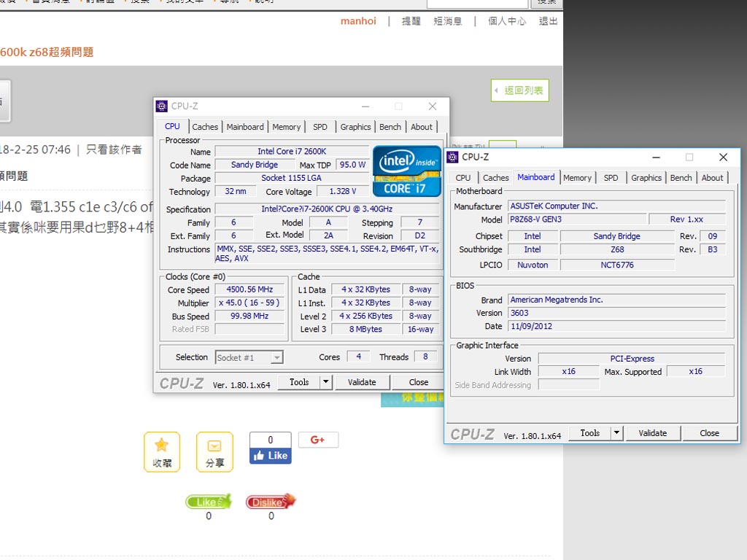Click the 提醒 reminders link

(x=411, y=21)
